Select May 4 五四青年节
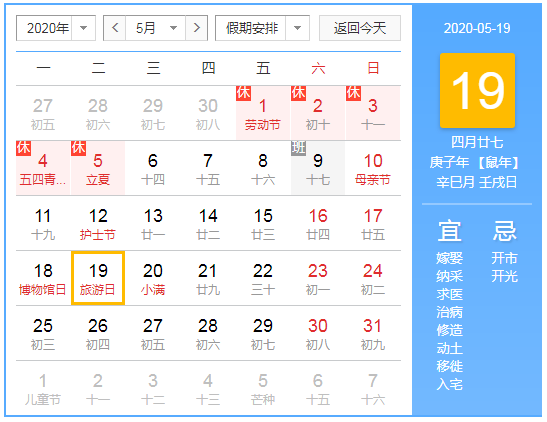Image resolution: width=547 pixels, height=422 pixels. [43, 168]
